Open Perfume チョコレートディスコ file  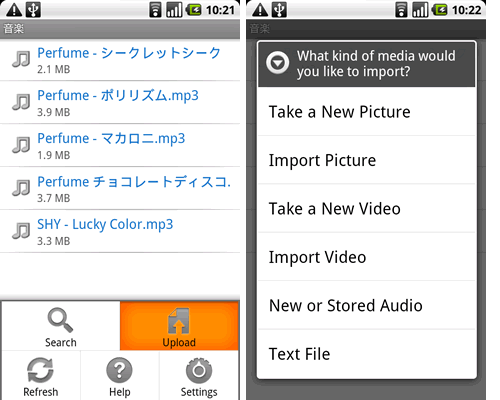pos(120,188)
